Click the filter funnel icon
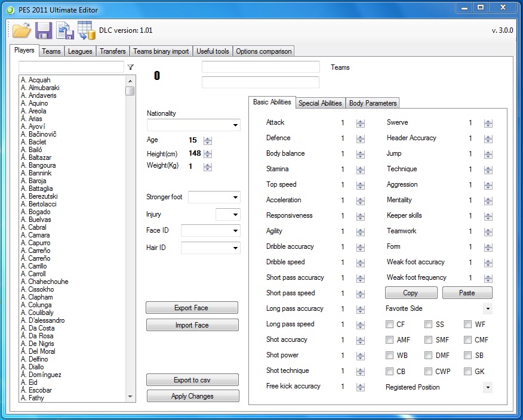This screenshot has width=523, height=420. point(131,67)
